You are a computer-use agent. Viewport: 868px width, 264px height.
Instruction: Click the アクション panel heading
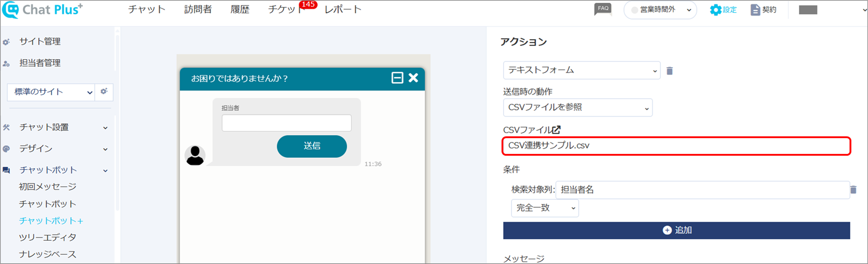(x=523, y=42)
